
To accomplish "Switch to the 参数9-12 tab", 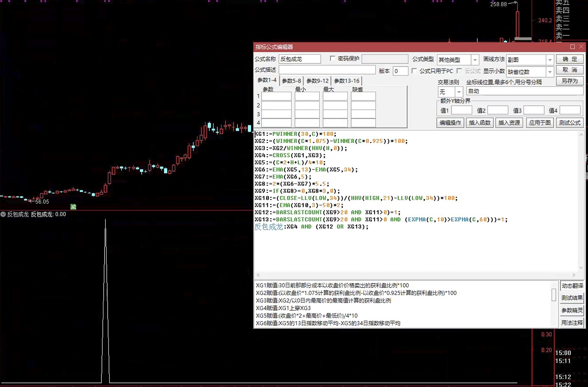I will (318, 81).
